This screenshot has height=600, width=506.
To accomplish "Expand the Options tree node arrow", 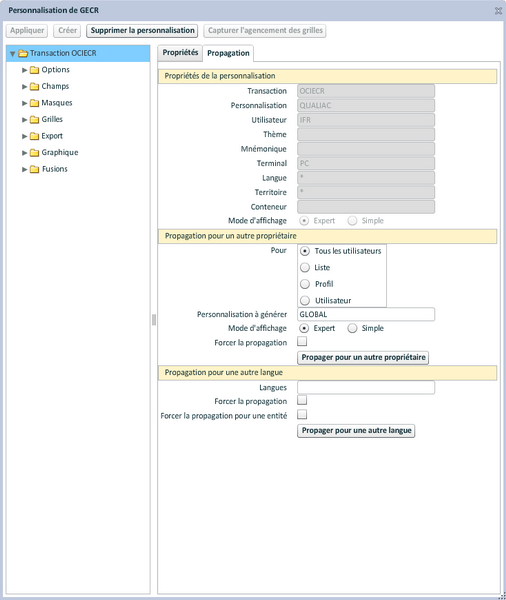I will (x=24, y=70).
